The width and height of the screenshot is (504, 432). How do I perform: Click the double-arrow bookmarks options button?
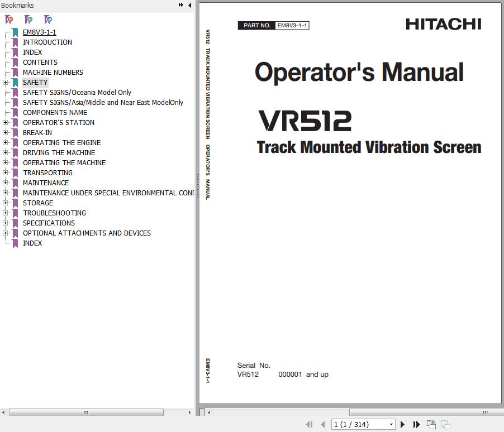click(181, 5)
